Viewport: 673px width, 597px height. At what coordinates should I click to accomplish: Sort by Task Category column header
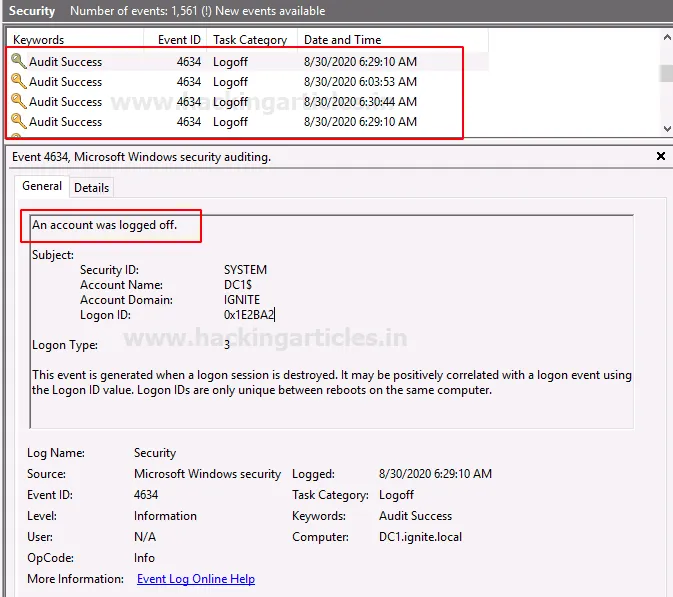tap(250, 40)
